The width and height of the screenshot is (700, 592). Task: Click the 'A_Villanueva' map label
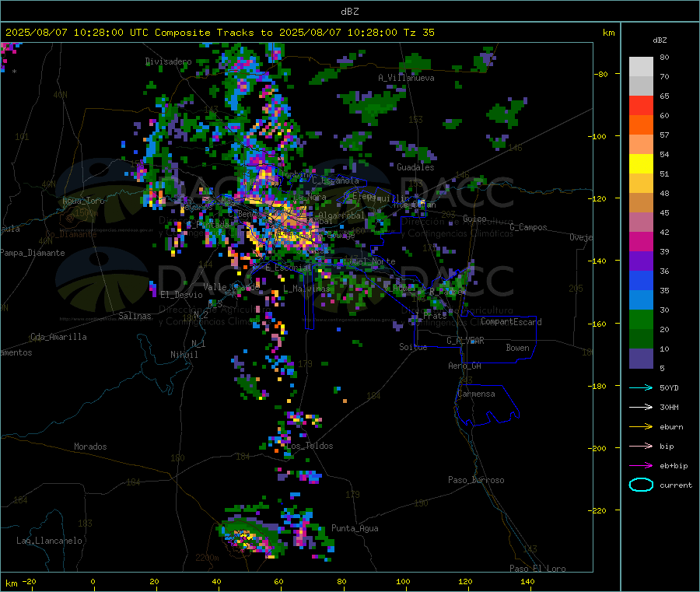(x=406, y=78)
